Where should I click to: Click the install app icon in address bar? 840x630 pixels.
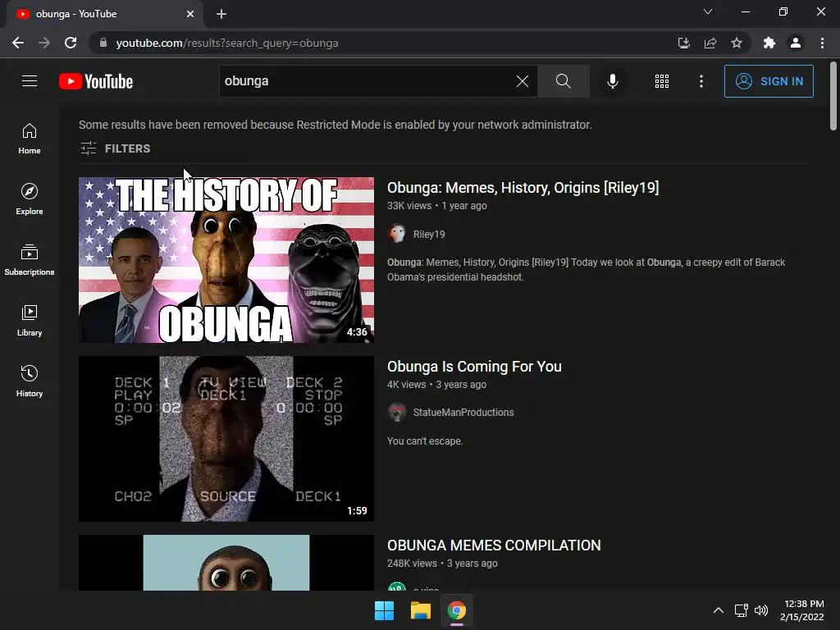[x=683, y=43]
